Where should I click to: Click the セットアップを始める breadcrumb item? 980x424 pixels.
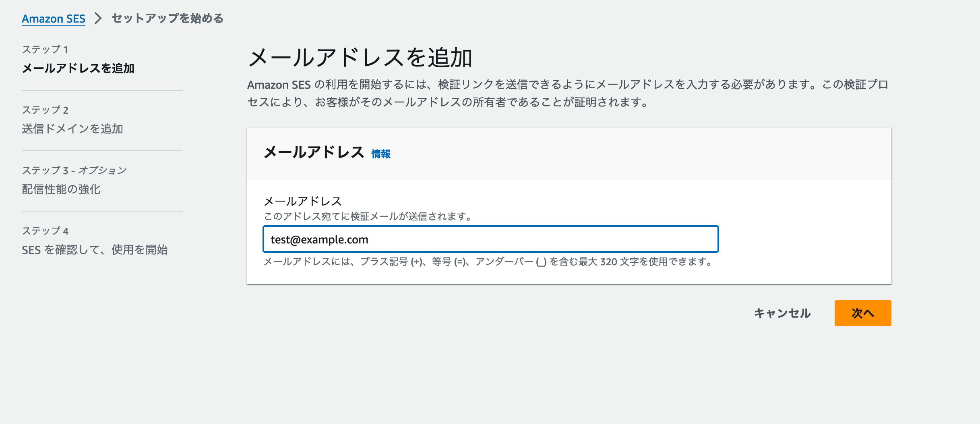[167, 18]
